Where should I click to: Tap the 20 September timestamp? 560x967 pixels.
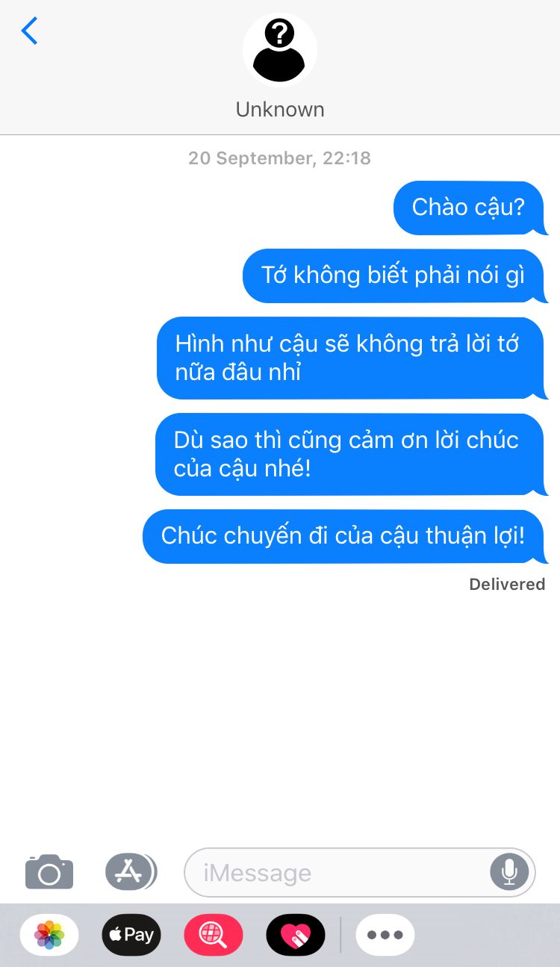tap(279, 158)
